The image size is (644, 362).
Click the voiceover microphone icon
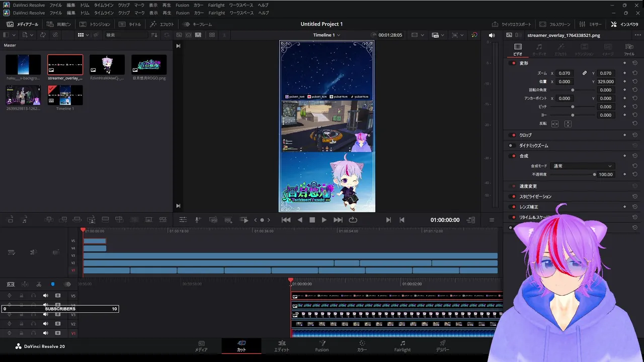click(198, 220)
